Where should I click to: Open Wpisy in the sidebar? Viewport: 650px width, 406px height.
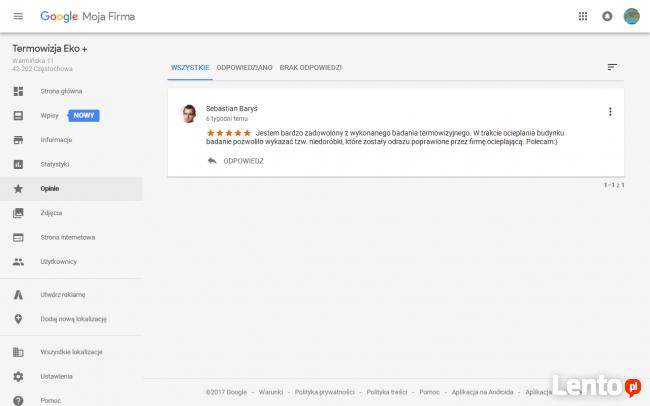pos(49,116)
